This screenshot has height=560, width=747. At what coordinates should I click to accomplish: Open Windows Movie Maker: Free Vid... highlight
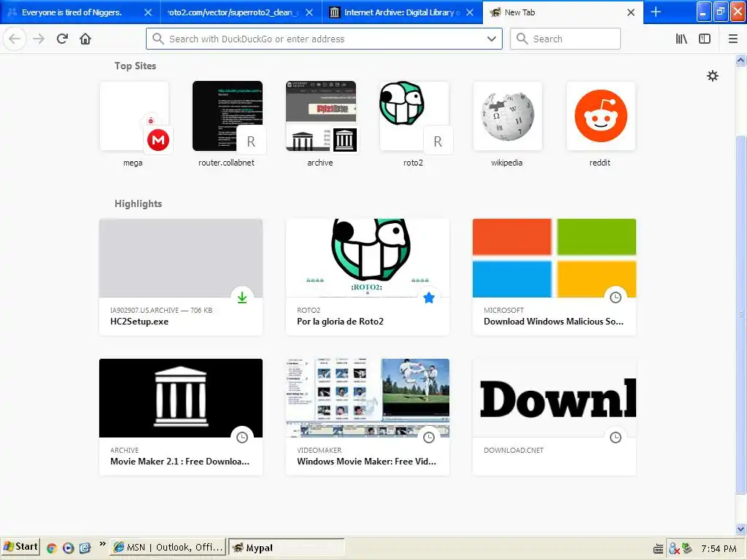(x=368, y=416)
